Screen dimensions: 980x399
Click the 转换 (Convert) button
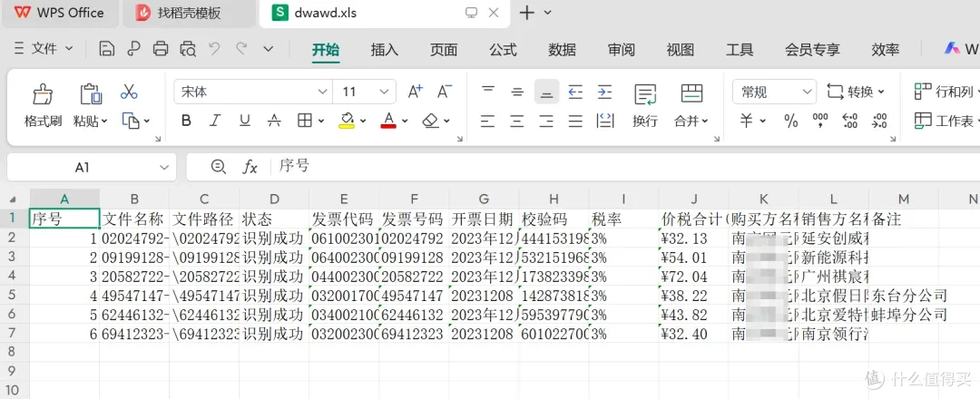click(856, 92)
